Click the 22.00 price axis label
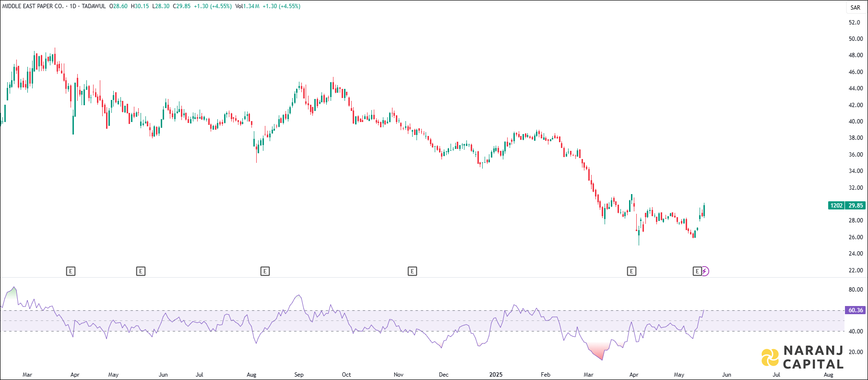The height and width of the screenshot is (380, 868). click(856, 270)
